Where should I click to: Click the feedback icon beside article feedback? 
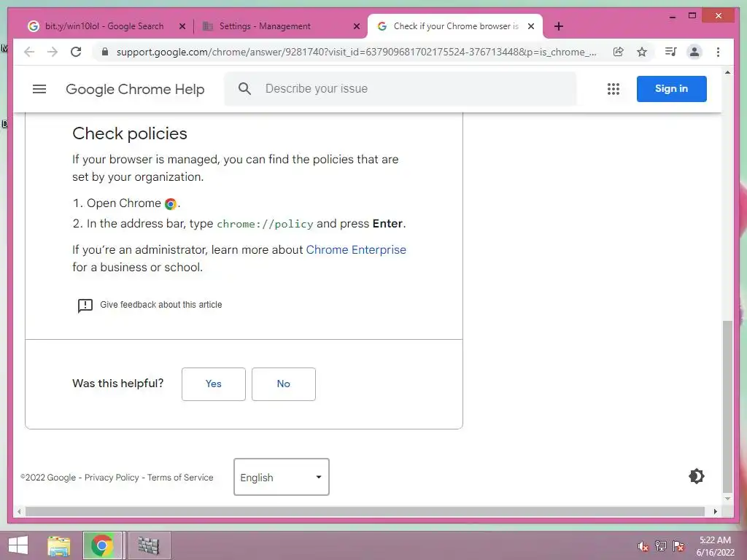tap(85, 306)
